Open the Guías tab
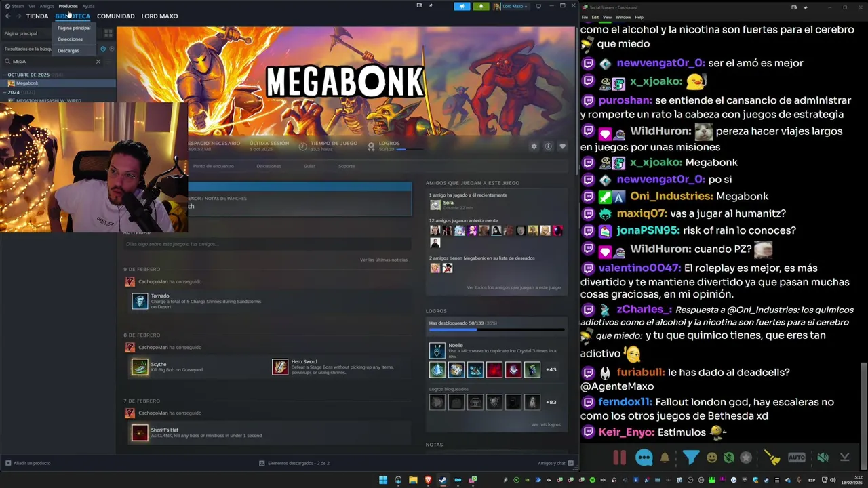Image resolution: width=868 pixels, height=488 pixels. pos(309,166)
